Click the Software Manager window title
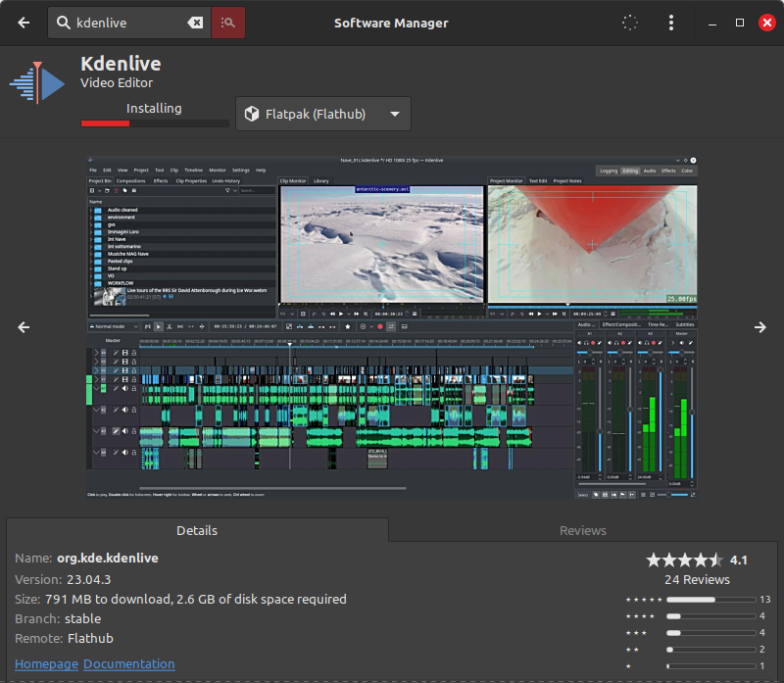 (391, 23)
